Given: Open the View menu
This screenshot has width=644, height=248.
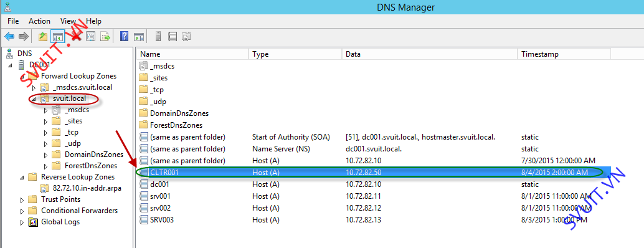Looking at the screenshot, I should 68,21.
